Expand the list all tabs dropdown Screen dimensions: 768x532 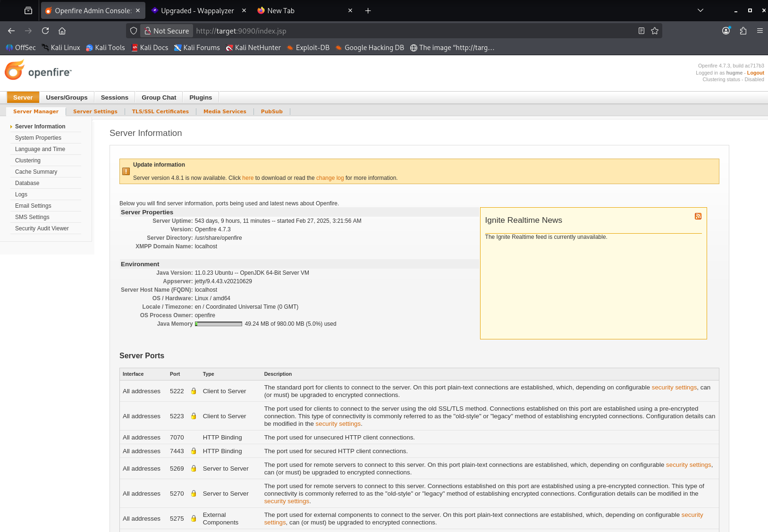coord(700,10)
